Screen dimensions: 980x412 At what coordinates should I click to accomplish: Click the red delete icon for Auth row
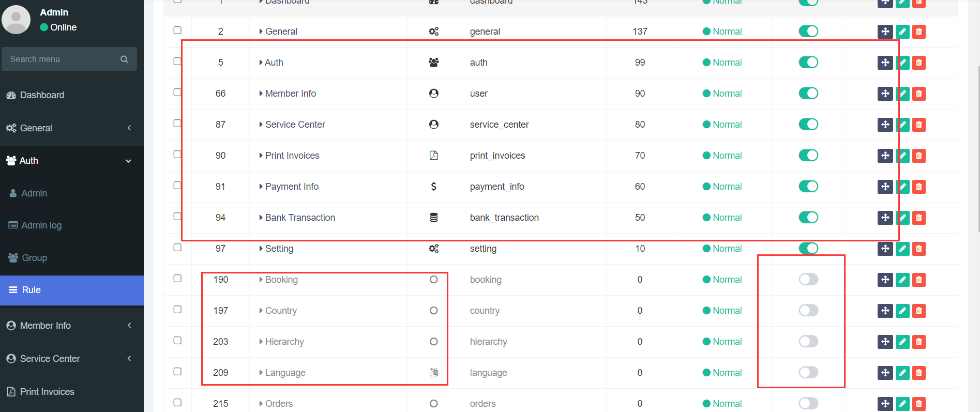[x=918, y=63]
